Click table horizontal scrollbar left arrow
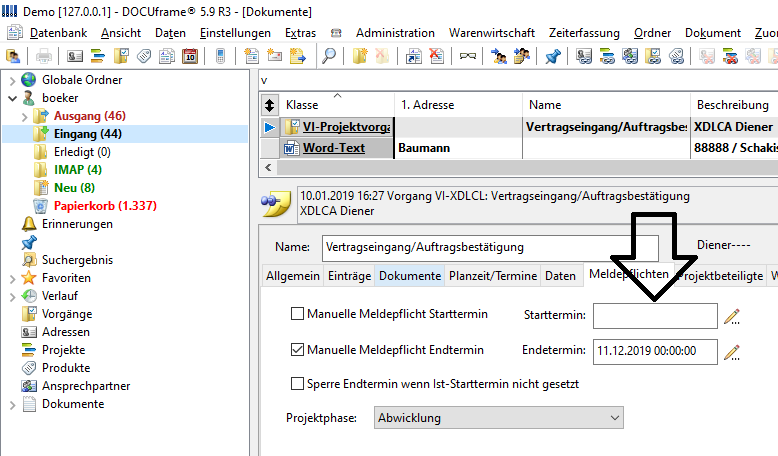This screenshot has width=778, height=456. tap(268, 167)
